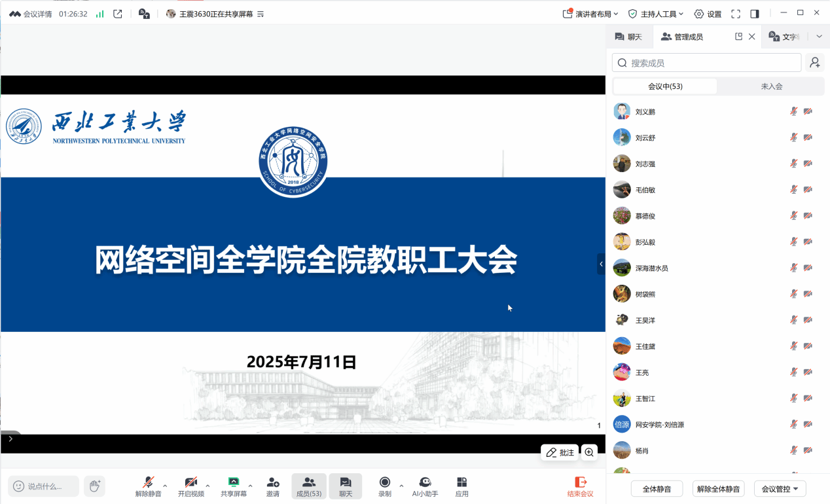Enter full screen mode from top bar
The height and width of the screenshot is (504, 830).
736,14
